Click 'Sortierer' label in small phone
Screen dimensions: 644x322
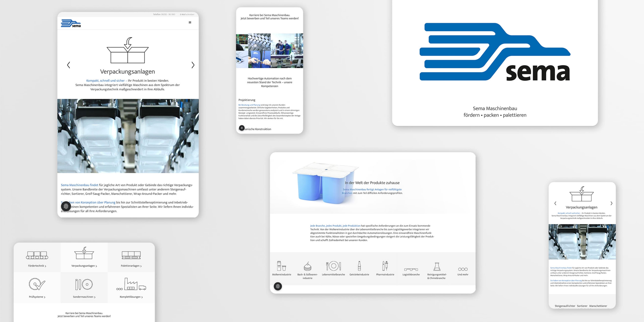(x=582, y=306)
